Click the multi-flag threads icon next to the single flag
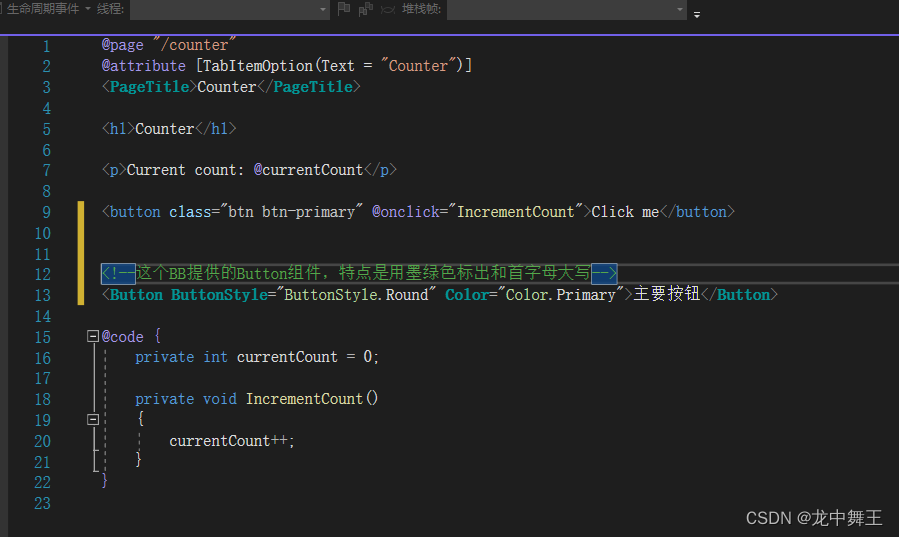 point(365,9)
